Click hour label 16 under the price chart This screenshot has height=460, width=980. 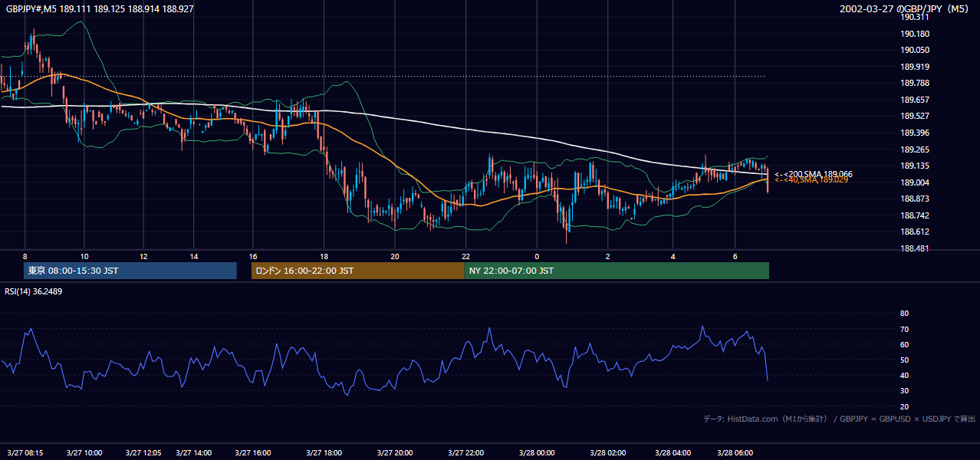(x=253, y=256)
